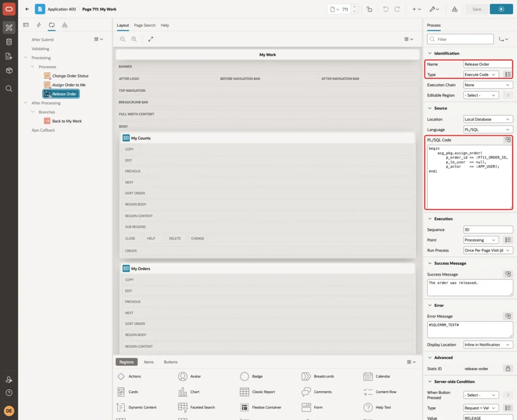The width and height of the screenshot is (517, 420).
Task: Open the Utilities wrench menu
Action: (x=434, y=9)
